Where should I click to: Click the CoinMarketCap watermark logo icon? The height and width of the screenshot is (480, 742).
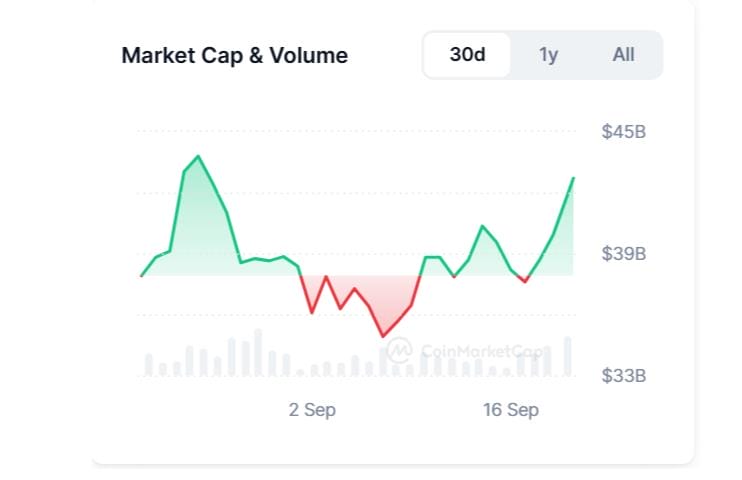[399, 350]
